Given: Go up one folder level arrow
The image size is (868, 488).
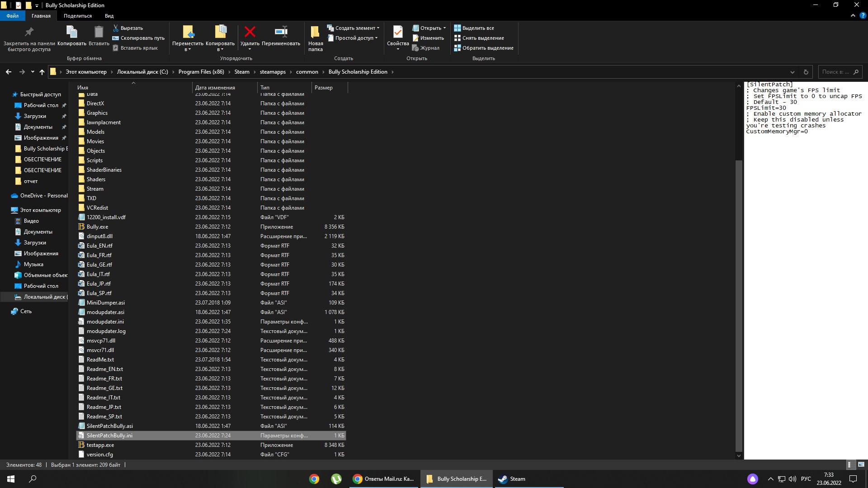Looking at the screenshot, I should pos(42,72).
